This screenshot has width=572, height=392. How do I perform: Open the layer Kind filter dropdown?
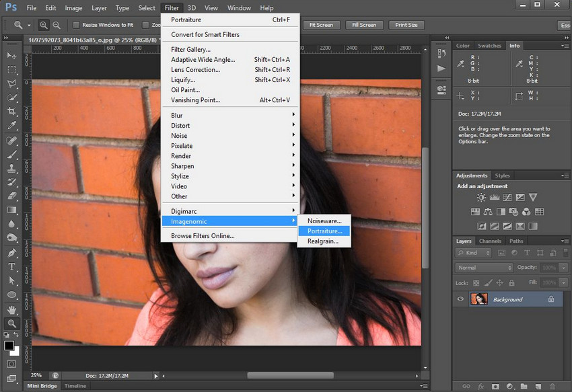(x=473, y=253)
